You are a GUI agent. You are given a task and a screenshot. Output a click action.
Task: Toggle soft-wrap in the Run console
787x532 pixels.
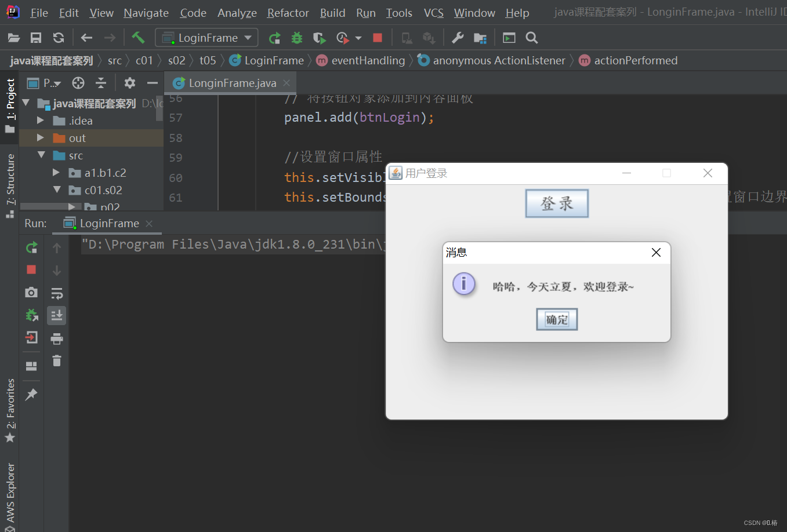[x=57, y=293]
